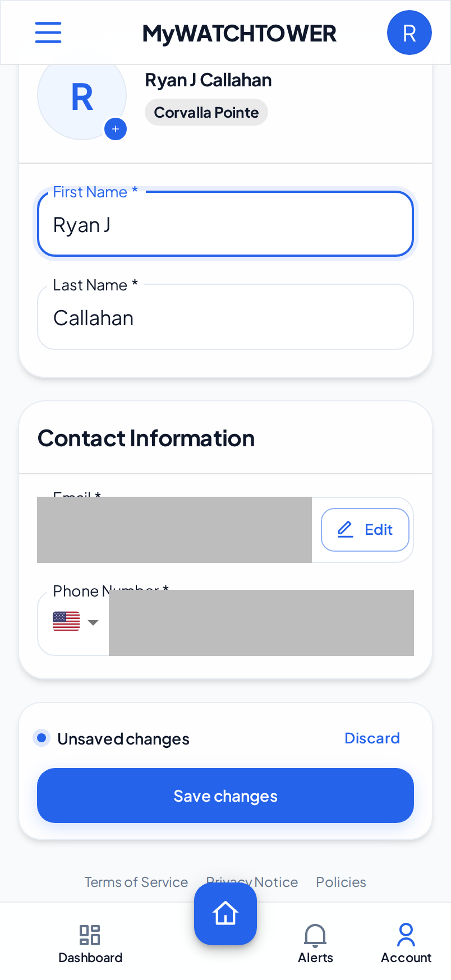451x980 pixels.
Task: Expand the country code dropdown arrow
Action: click(x=93, y=622)
